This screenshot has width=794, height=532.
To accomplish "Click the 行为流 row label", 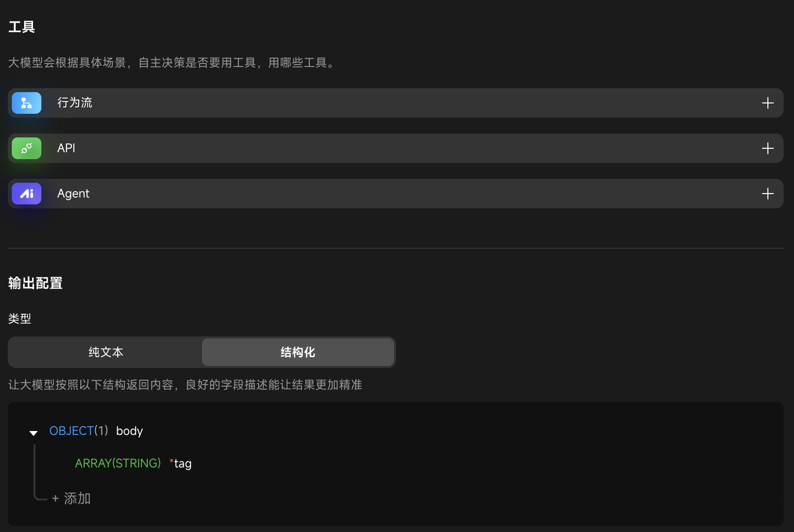I will (75, 103).
